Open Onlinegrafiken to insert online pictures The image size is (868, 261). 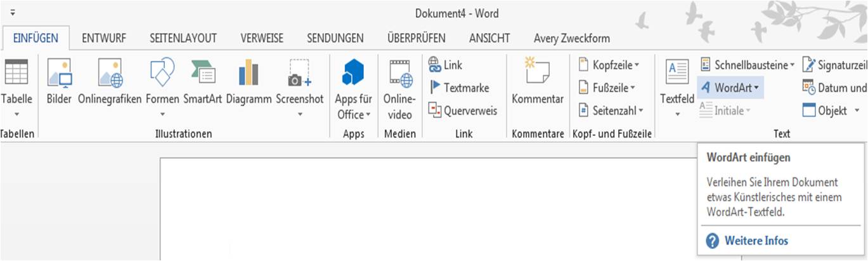point(110,72)
